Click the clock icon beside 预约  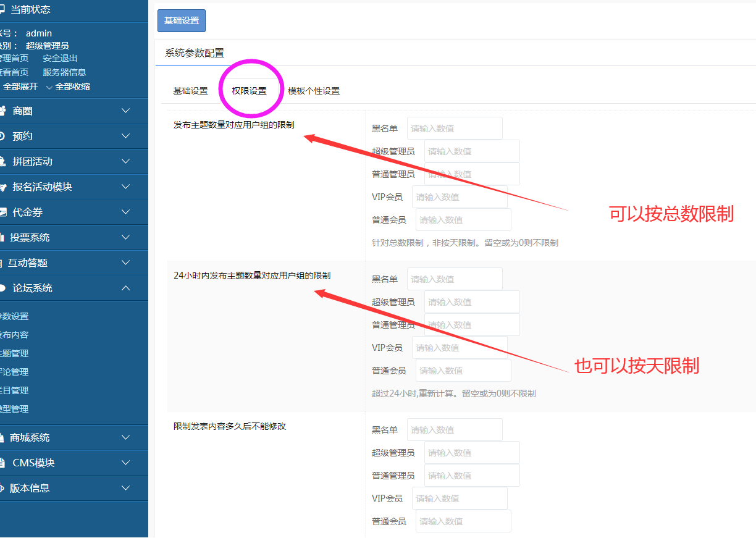pyautogui.click(x=2, y=137)
